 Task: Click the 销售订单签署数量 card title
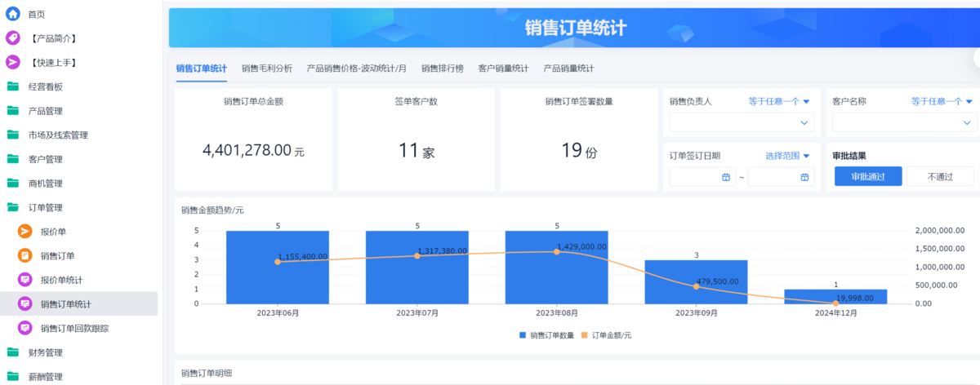pyautogui.click(x=579, y=101)
